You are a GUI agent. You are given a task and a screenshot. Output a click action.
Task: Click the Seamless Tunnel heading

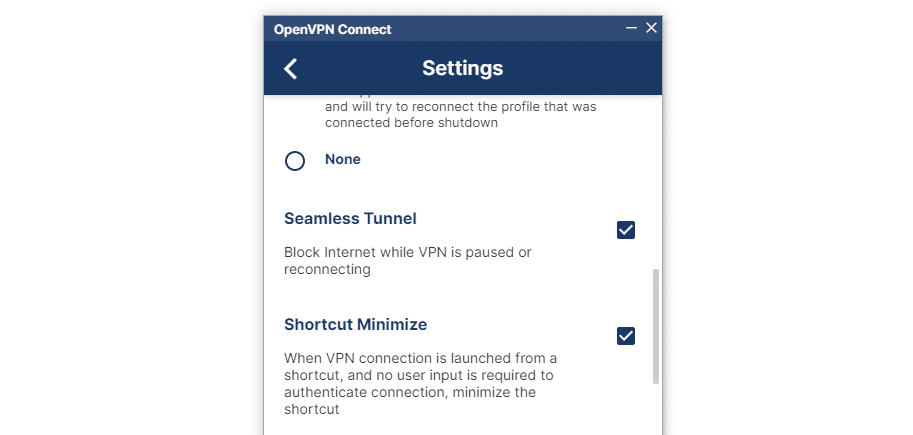[x=350, y=218]
